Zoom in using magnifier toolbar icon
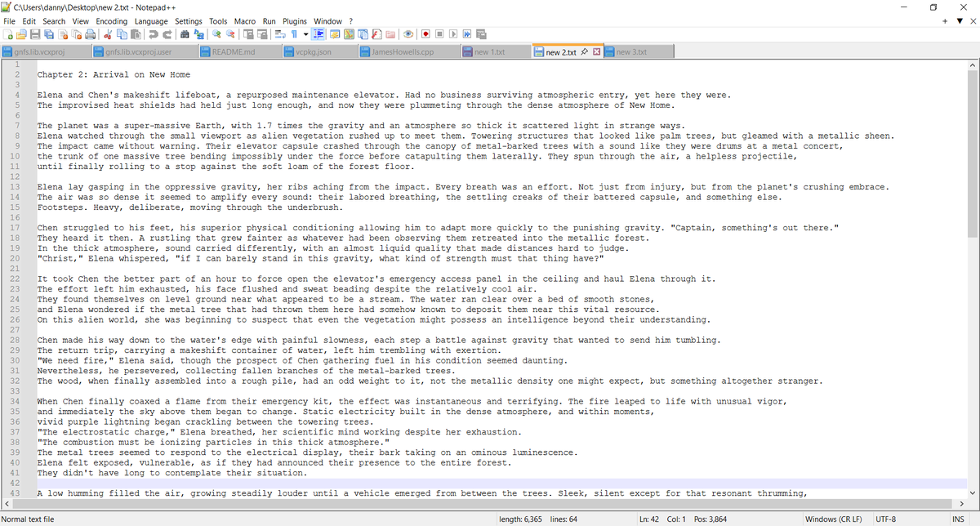The image size is (980, 526). tap(216, 35)
